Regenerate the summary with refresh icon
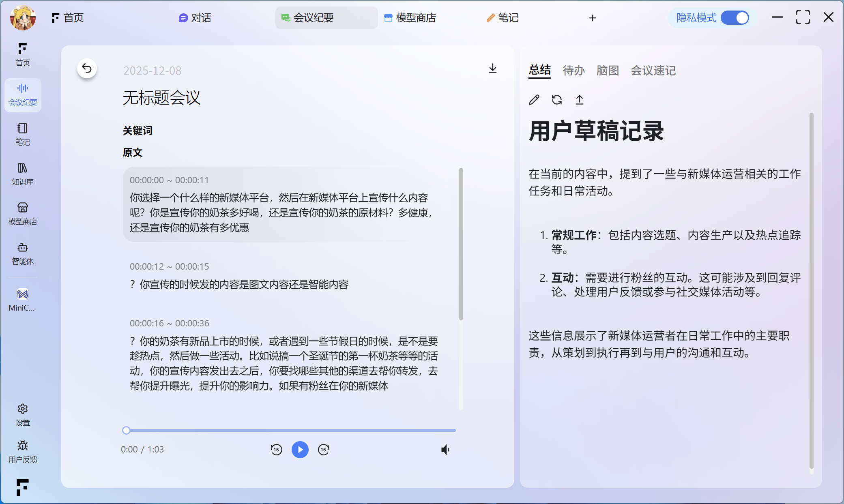The image size is (844, 504). click(557, 100)
